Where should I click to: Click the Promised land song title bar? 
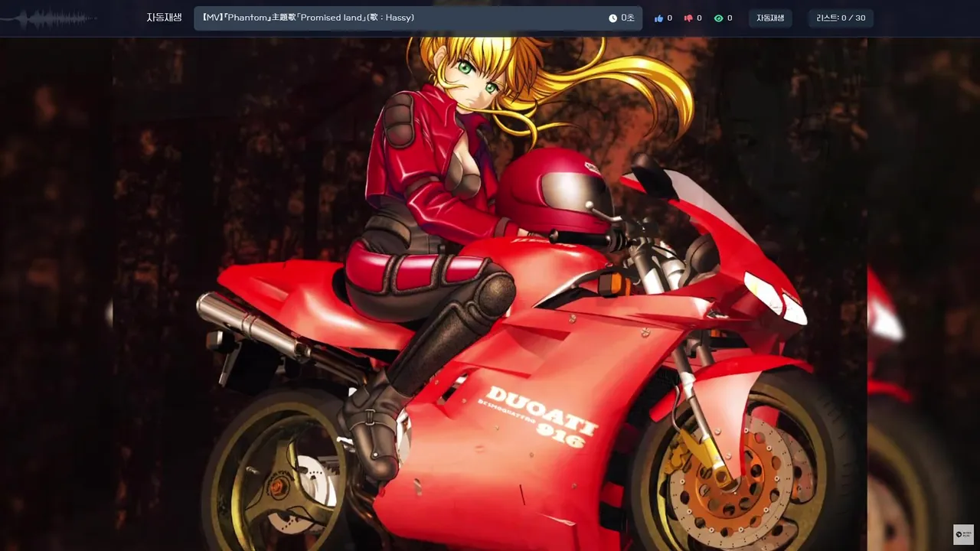coord(418,18)
